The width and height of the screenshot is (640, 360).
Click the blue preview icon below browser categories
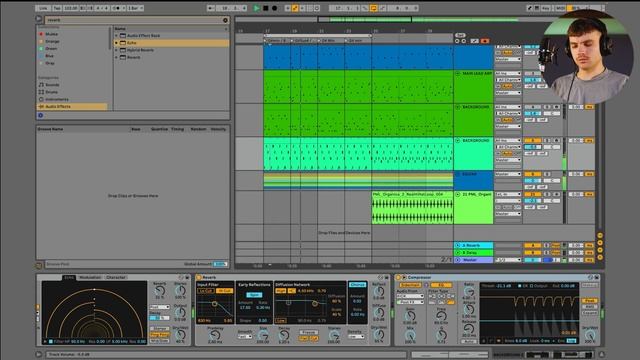tap(40, 116)
